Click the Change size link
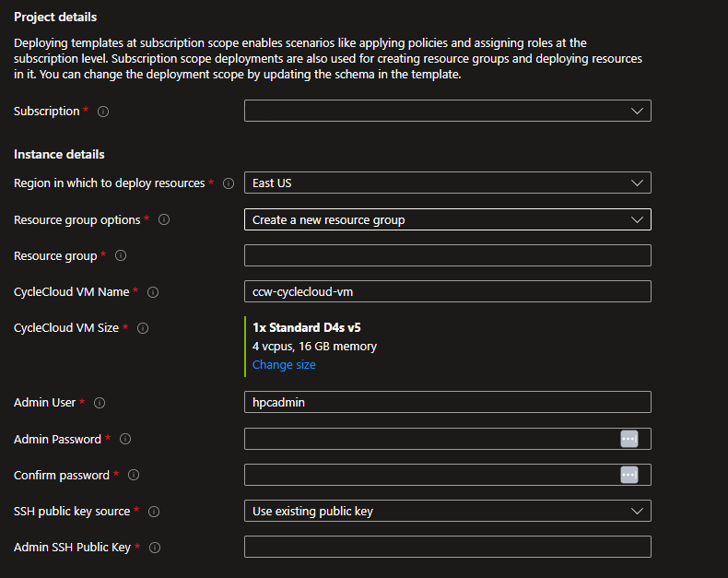 click(284, 365)
